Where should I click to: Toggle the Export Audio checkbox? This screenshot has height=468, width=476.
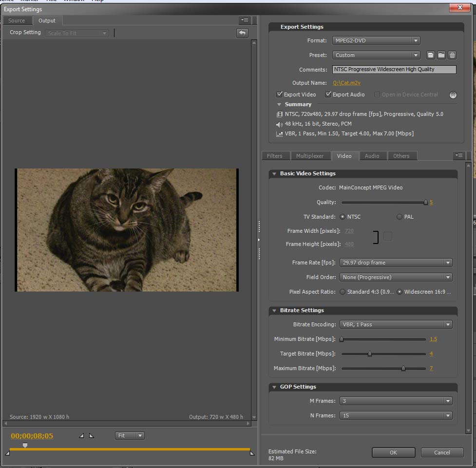pos(328,94)
